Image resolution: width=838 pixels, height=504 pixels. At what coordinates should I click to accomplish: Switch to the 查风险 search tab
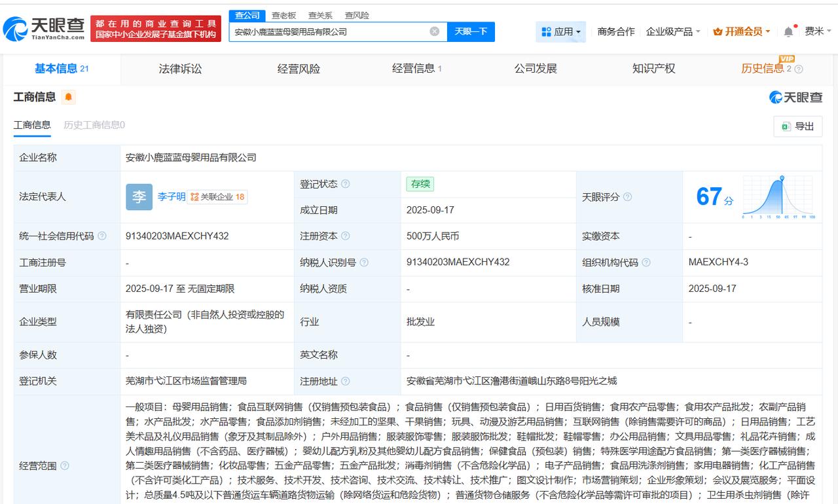point(357,15)
